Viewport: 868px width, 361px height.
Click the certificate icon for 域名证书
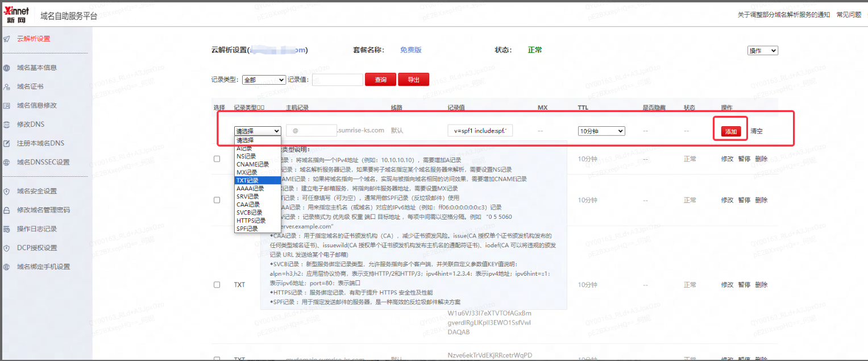point(7,87)
